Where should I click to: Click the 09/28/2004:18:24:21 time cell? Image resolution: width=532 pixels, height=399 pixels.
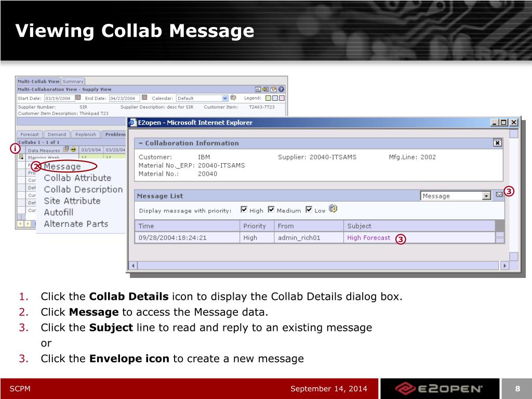click(187, 238)
